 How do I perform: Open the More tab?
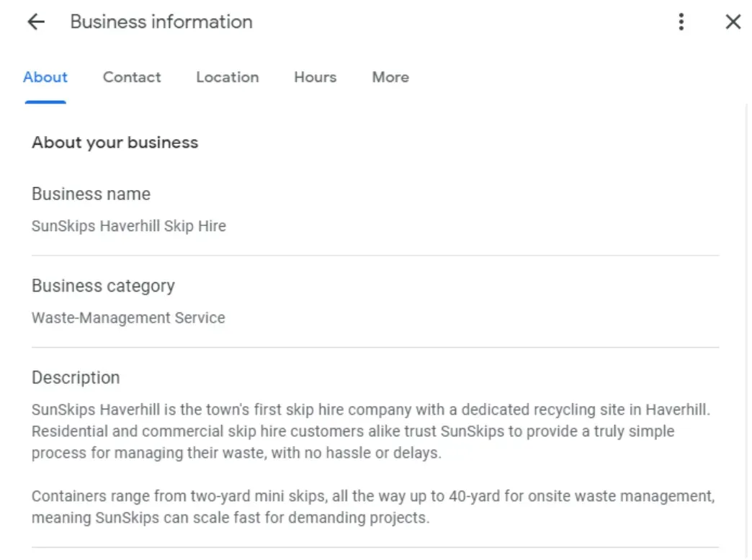[390, 77]
